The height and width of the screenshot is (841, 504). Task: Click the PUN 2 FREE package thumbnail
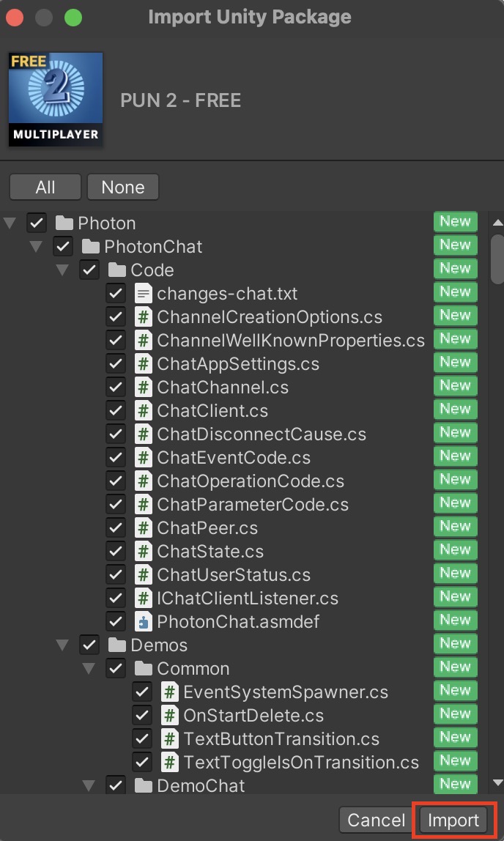pyautogui.click(x=56, y=99)
